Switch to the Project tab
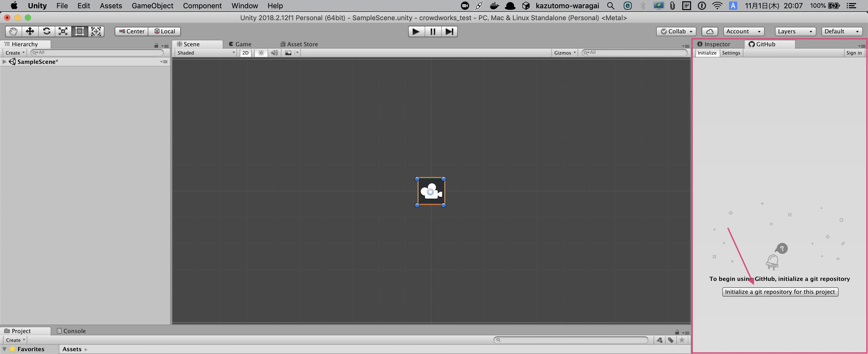This screenshot has height=354, width=868. coord(25,331)
